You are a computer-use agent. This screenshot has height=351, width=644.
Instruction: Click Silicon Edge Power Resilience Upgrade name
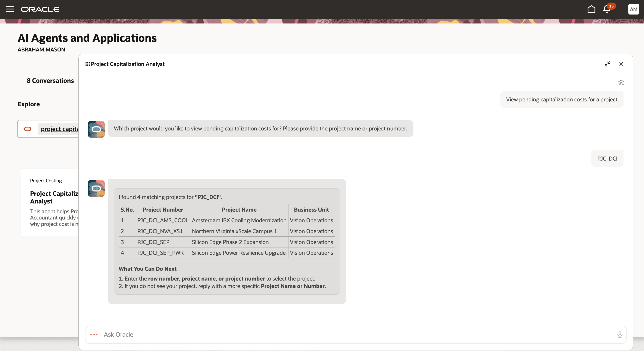coord(239,253)
